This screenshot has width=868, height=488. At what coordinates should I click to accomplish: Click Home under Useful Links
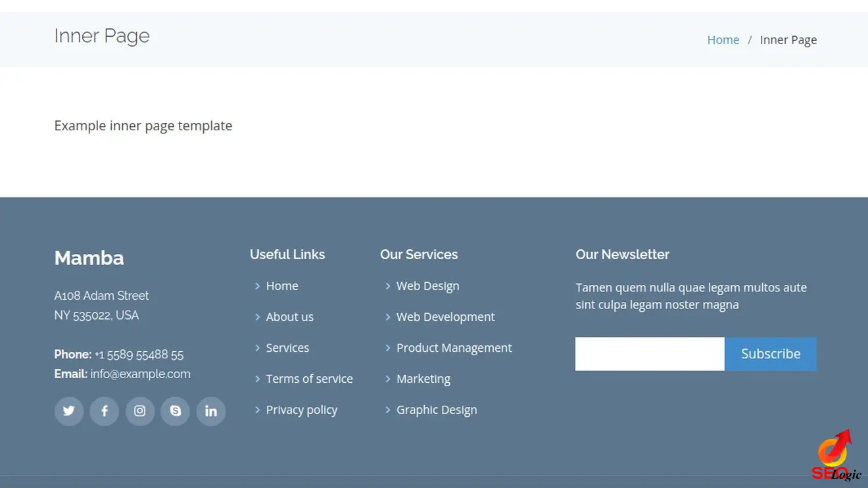click(282, 286)
